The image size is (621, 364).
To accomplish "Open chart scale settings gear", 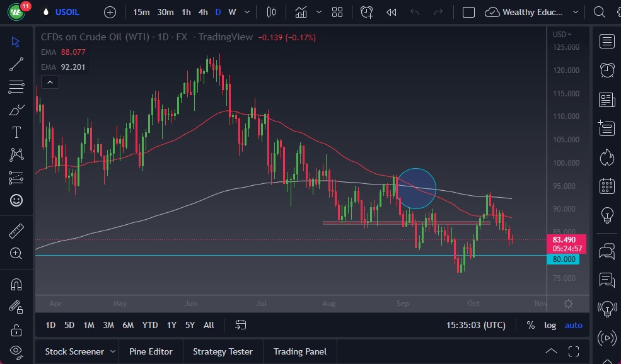I will click(568, 304).
